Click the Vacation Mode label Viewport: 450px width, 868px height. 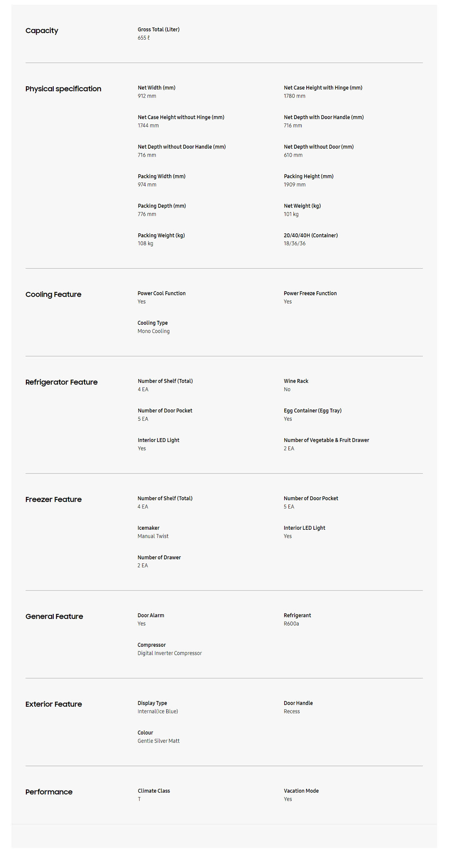tap(301, 791)
